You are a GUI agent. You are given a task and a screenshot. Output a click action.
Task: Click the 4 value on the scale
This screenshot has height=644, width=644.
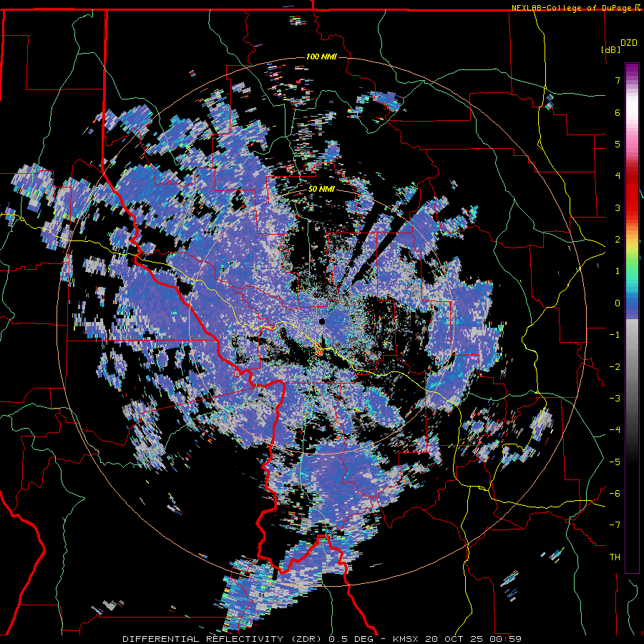(618, 176)
